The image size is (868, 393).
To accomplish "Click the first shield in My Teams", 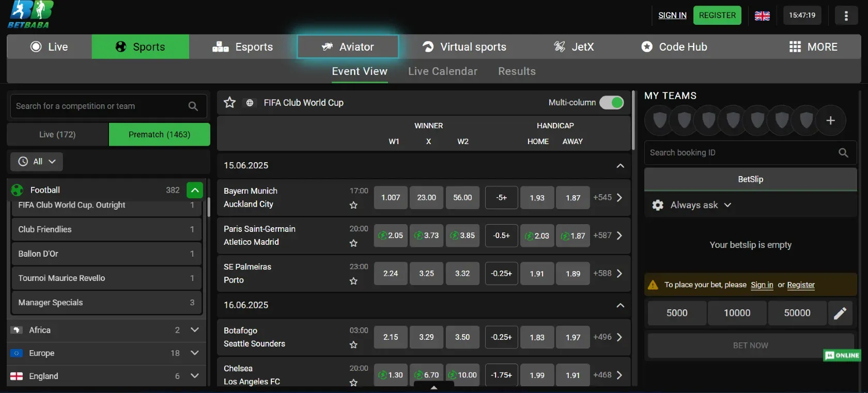I will coord(659,120).
